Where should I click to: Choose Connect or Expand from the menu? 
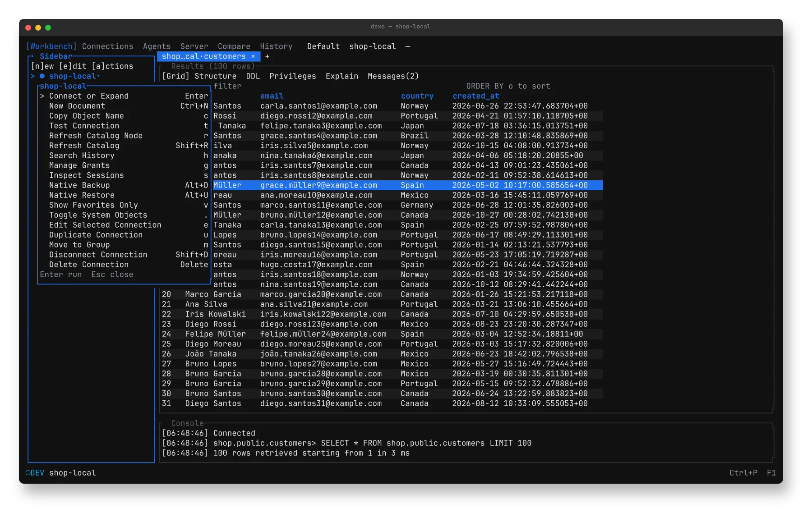click(124, 96)
